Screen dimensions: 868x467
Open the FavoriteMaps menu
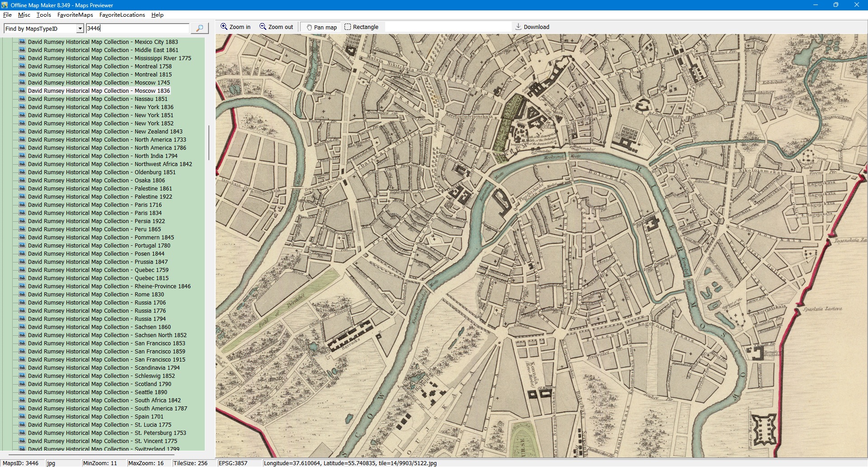tap(75, 15)
